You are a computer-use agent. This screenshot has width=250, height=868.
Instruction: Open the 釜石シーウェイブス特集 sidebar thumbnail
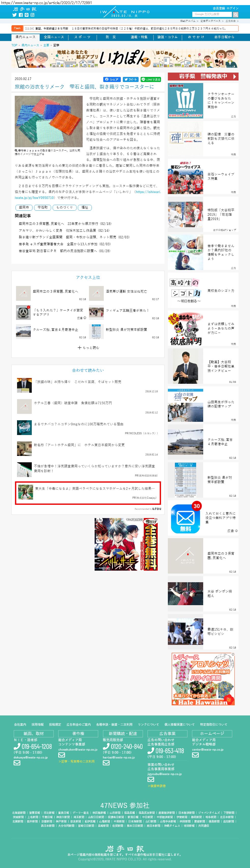pos(185,177)
